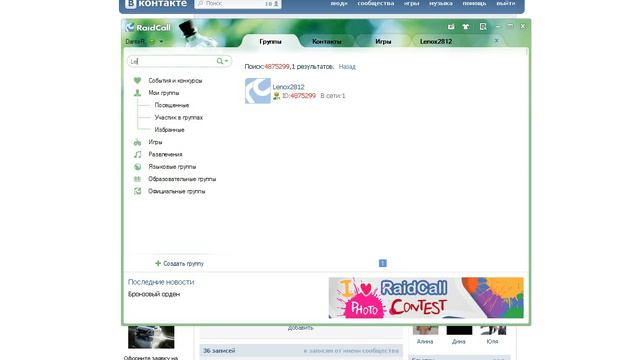Viewport: 640px width, 360px height.
Task: Click page number 1 in the pager
Action: pyautogui.click(x=382, y=263)
